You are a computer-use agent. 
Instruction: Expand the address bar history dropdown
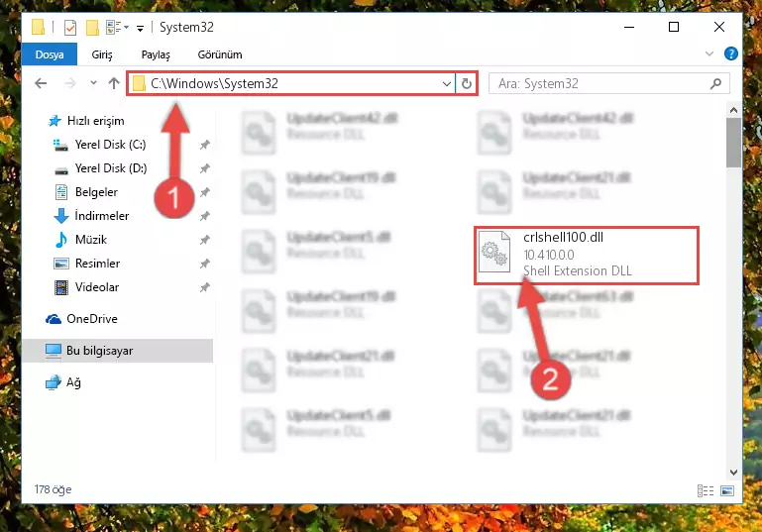(447, 83)
